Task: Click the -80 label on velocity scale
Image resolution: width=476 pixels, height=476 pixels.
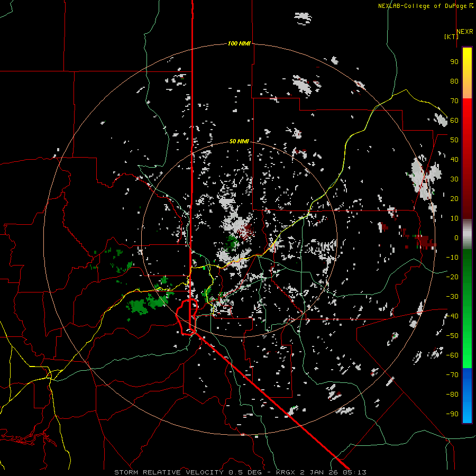Action: [452, 395]
